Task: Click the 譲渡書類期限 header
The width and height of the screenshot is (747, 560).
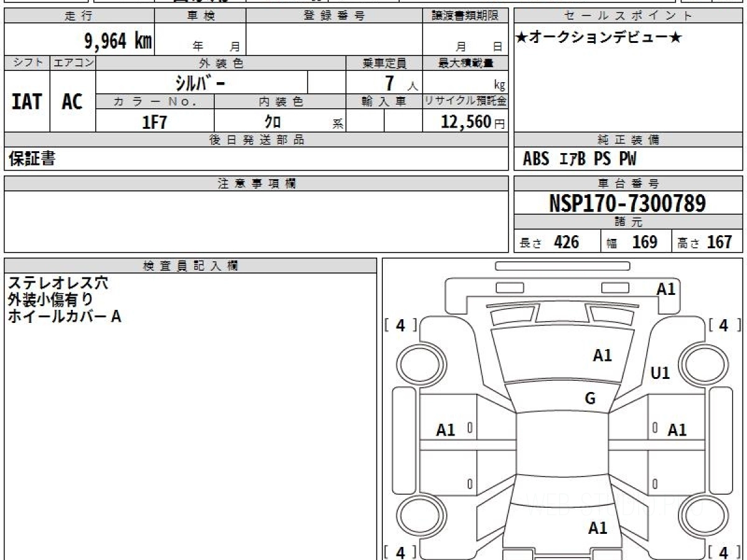Action: (x=466, y=16)
